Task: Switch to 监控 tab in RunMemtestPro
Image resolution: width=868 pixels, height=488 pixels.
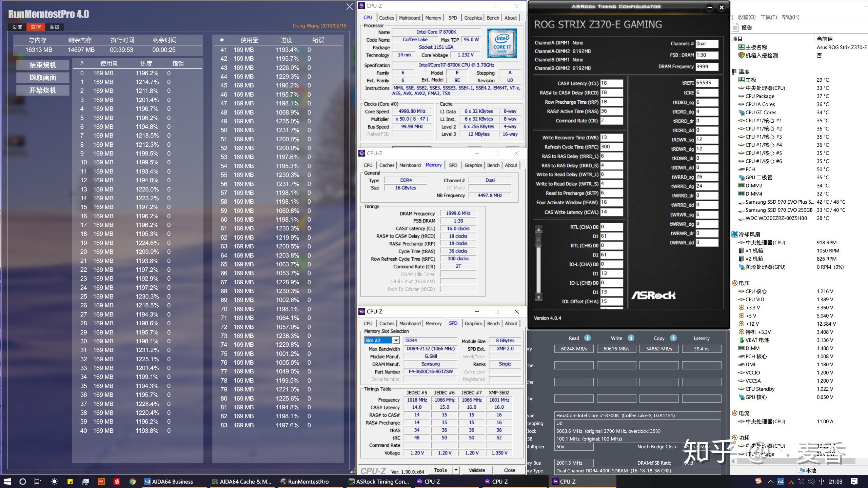Action: (36, 27)
